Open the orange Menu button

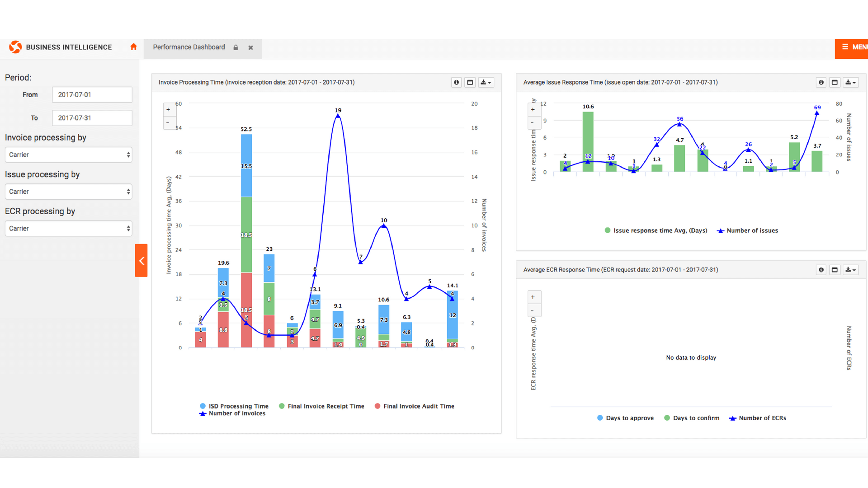(852, 47)
